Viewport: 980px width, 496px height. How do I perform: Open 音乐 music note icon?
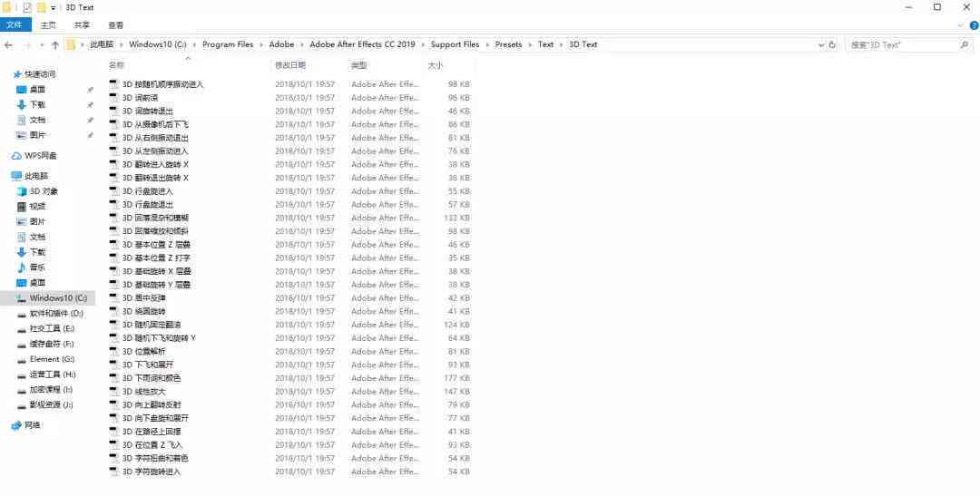click(x=22, y=267)
